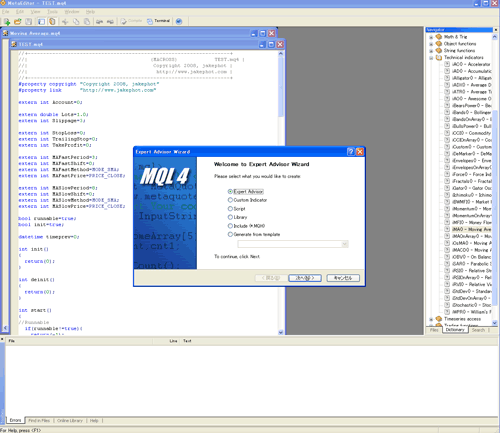Expand the Object functions tree node
Image resolution: width=500 pixels, height=433 pixels.
tap(431, 44)
